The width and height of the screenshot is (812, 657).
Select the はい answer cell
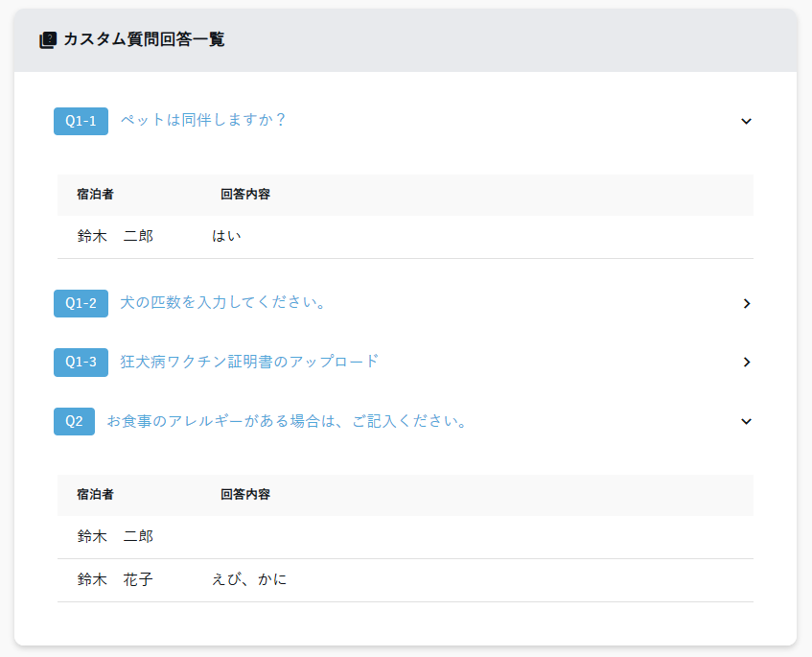coord(226,236)
